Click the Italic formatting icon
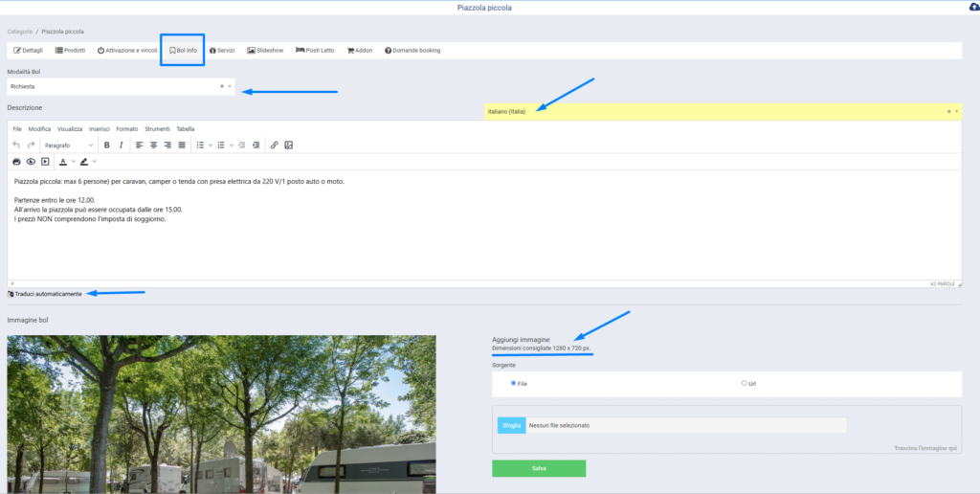The height and width of the screenshot is (494, 980). pyautogui.click(x=121, y=146)
